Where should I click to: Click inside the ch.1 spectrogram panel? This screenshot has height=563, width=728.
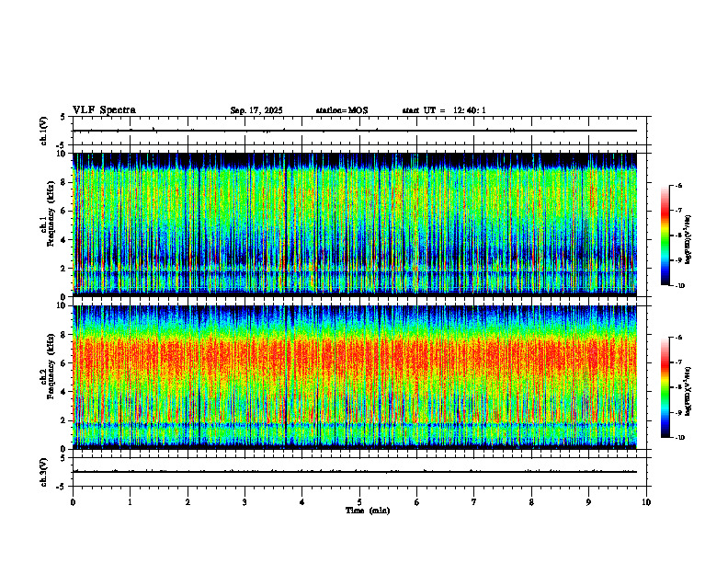pos(355,224)
